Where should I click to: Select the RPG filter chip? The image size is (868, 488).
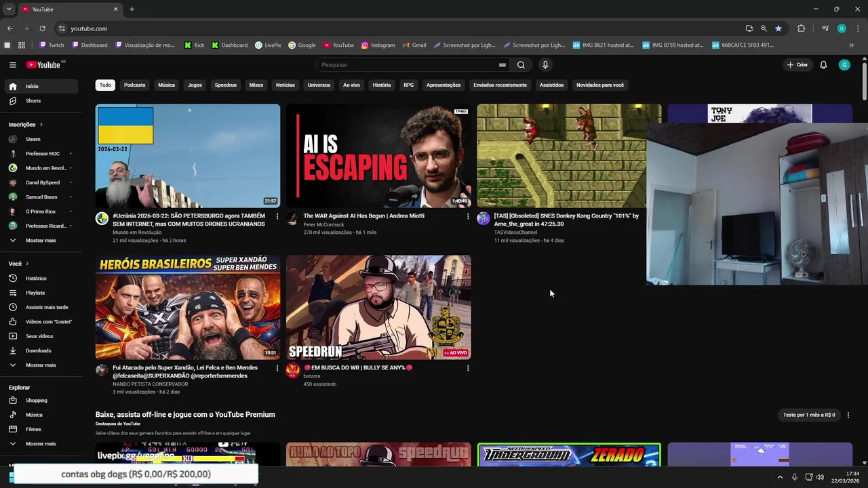[x=408, y=85]
